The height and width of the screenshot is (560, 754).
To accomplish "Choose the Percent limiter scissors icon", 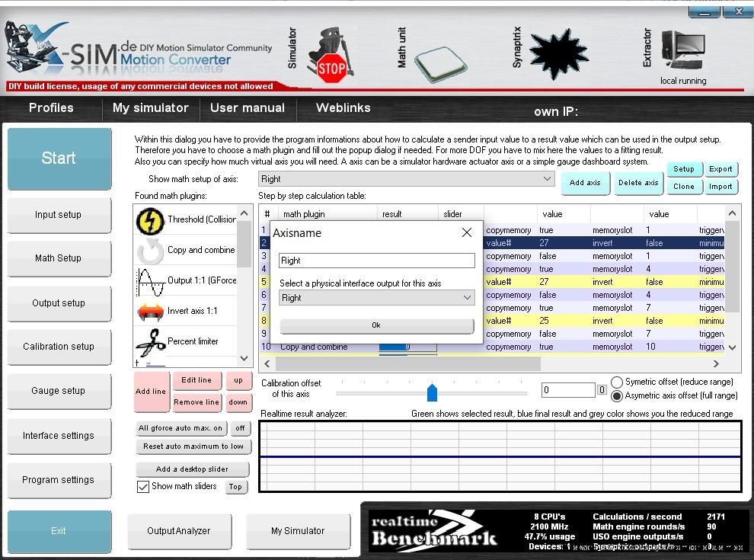I will 151,343.
